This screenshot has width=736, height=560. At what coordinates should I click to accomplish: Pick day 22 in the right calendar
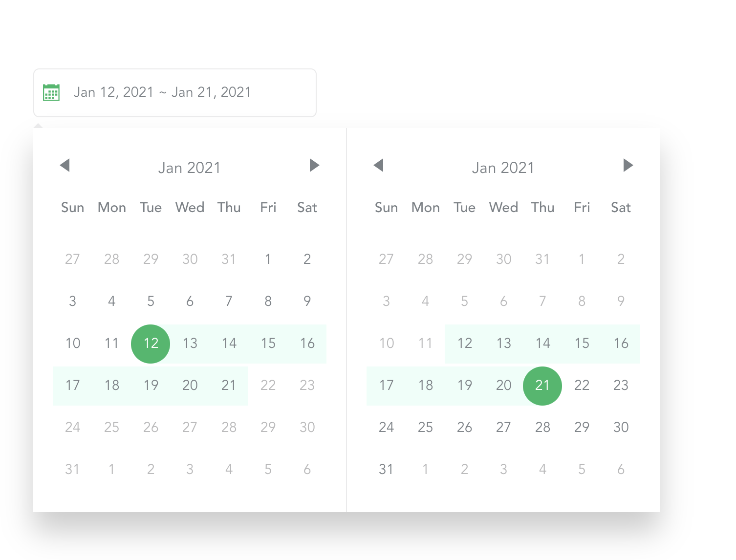pos(582,386)
